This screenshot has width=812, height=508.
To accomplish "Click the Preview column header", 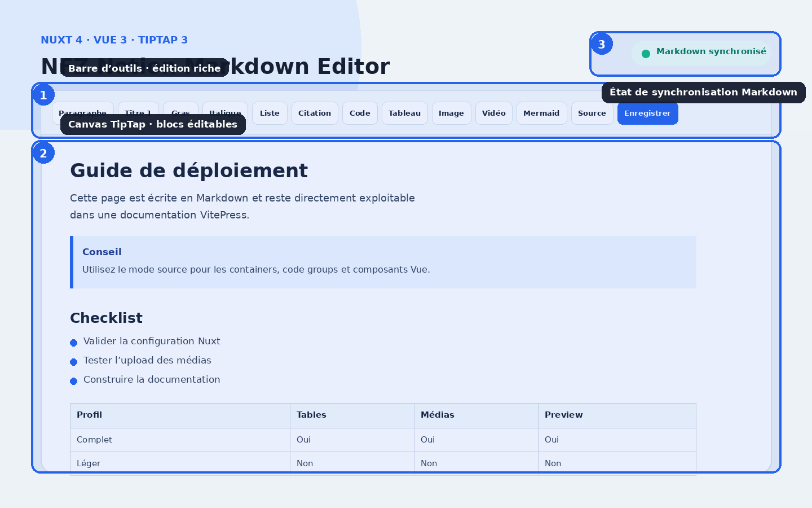I will tap(617, 415).
